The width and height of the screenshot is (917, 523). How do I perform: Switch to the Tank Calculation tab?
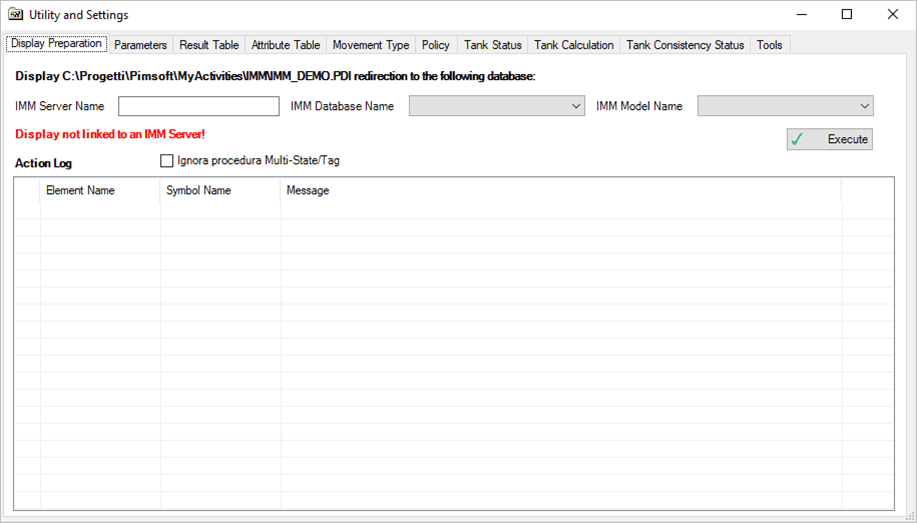click(574, 45)
